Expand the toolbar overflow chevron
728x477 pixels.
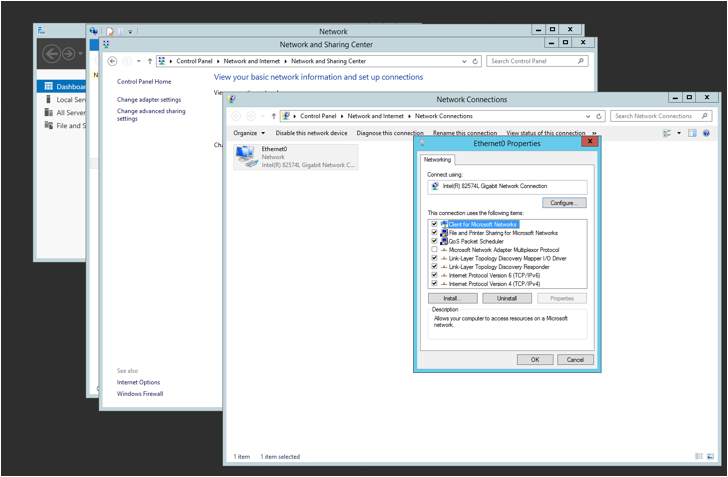click(x=594, y=133)
